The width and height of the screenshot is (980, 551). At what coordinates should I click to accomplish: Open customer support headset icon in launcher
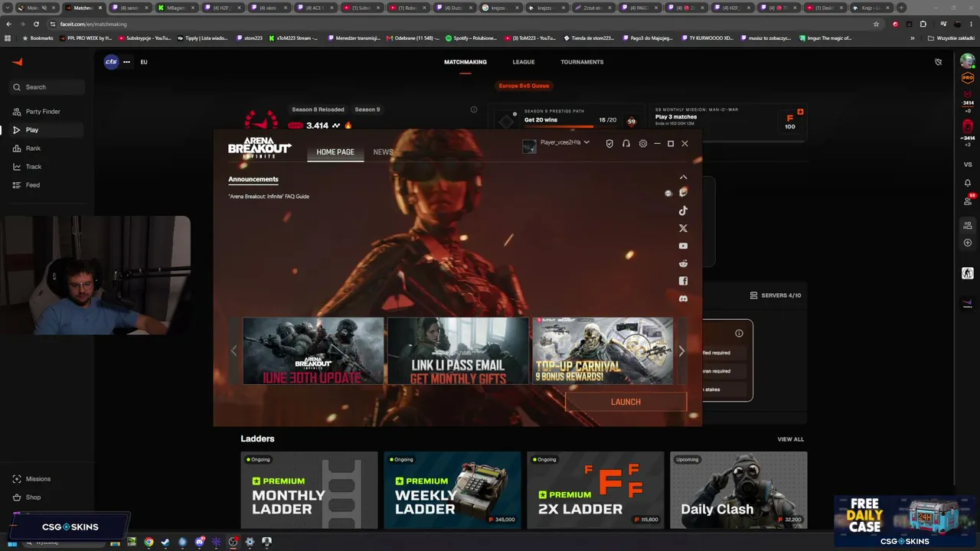click(x=626, y=143)
